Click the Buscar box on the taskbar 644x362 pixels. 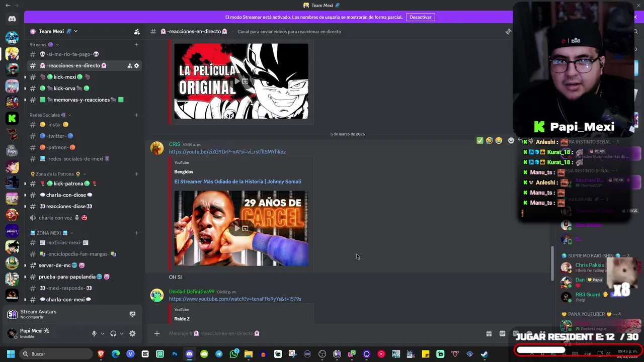56,354
